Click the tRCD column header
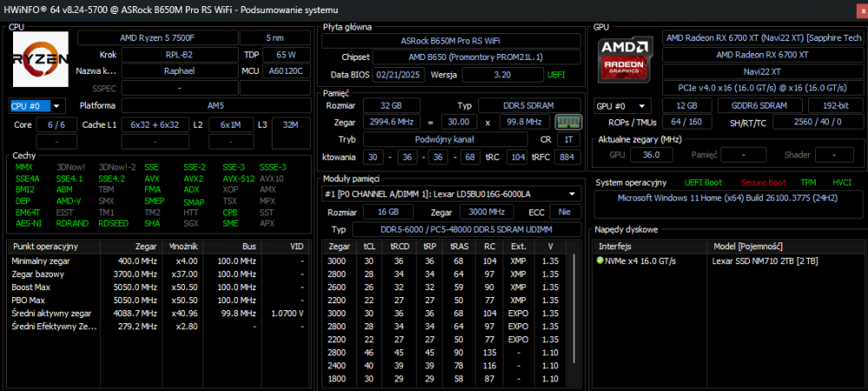The width and height of the screenshot is (868, 391). pyautogui.click(x=399, y=247)
